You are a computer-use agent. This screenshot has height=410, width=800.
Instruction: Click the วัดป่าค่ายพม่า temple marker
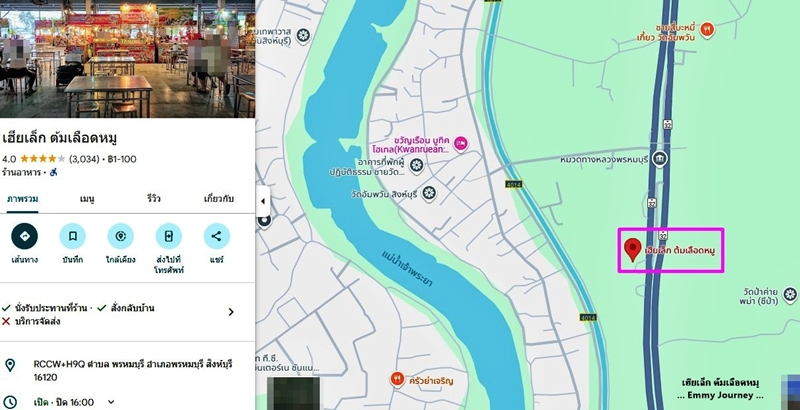790,295
